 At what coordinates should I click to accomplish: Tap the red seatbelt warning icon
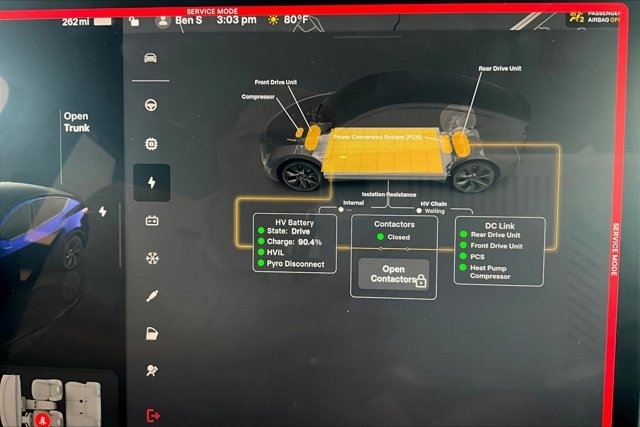coord(42,419)
